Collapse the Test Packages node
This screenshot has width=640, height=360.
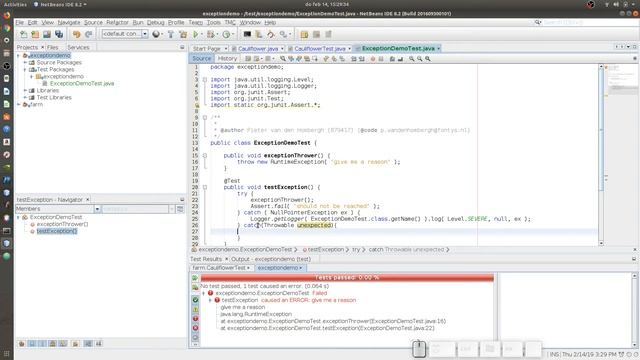click(25, 69)
